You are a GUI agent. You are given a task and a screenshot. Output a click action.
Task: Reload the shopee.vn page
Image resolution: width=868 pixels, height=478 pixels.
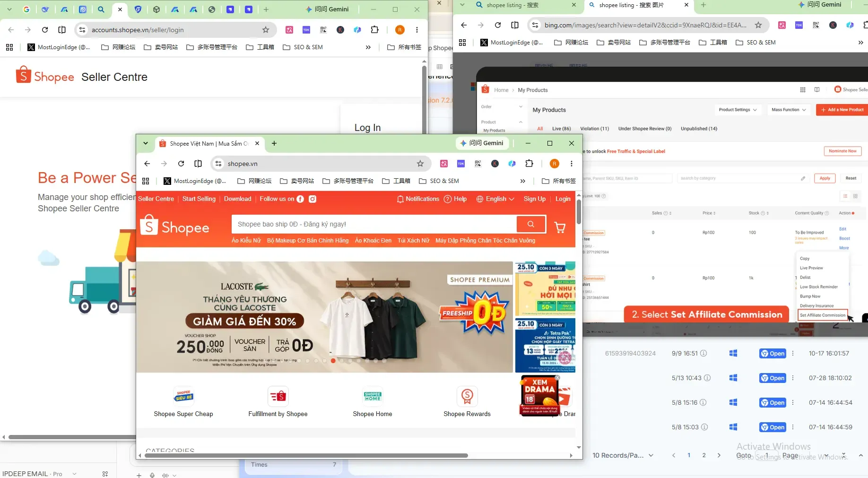coord(181,164)
